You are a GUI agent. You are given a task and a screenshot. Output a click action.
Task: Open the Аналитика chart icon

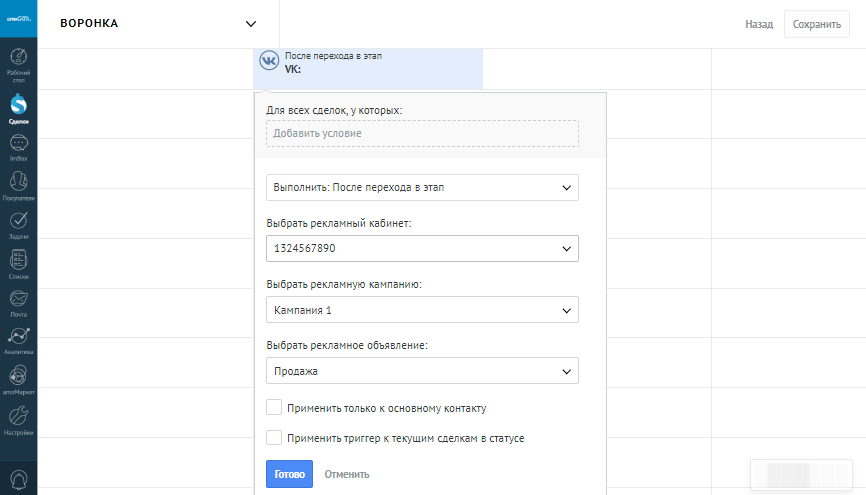pos(18,340)
